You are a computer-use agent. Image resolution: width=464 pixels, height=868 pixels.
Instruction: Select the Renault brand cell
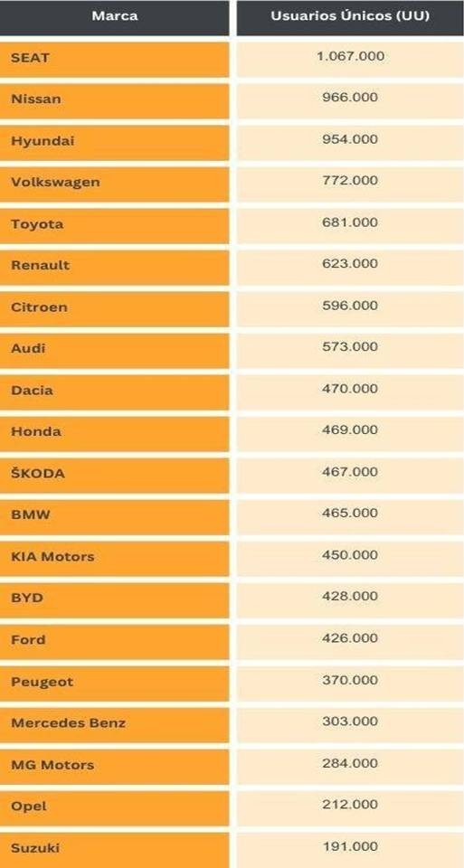point(114,268)
